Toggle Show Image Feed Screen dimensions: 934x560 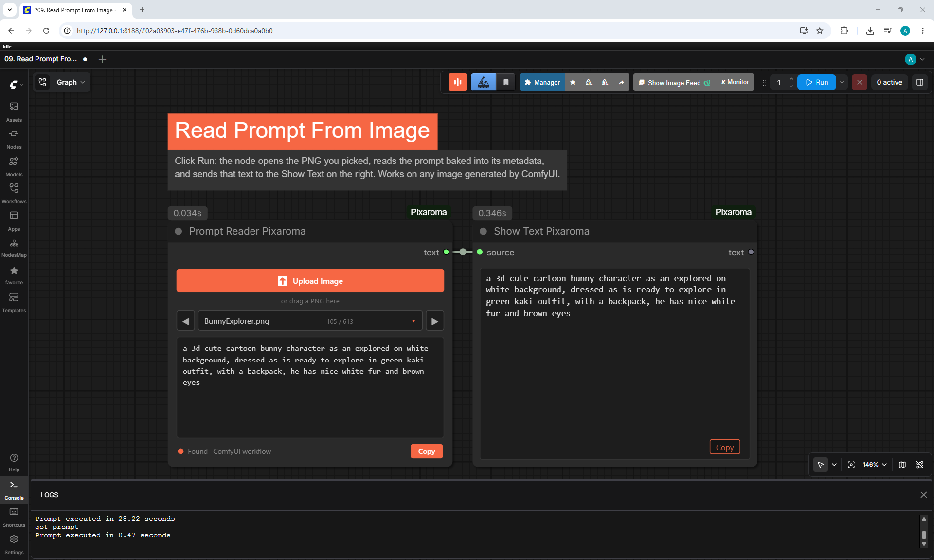click(x=674, y=82)
